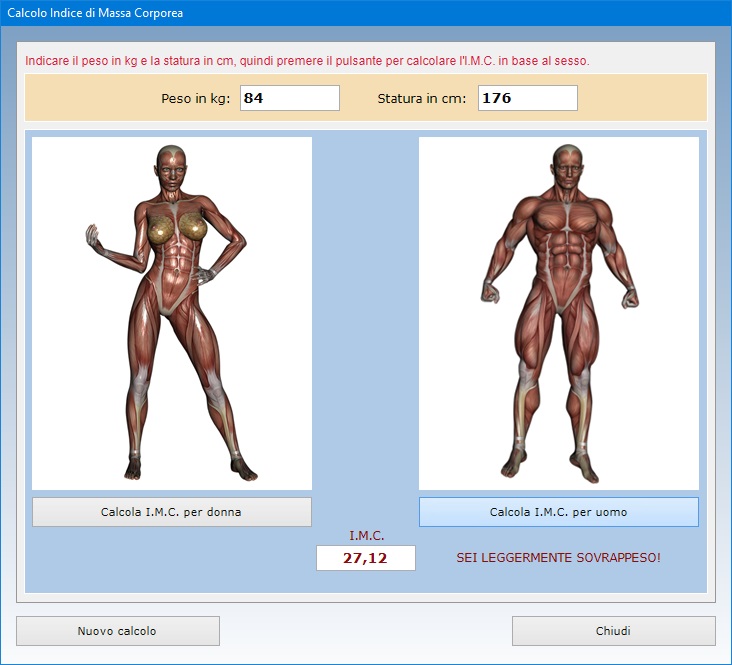The image size is (732, 665).
Task: Select the I.M.C. result field 27,12
Action: click(366, 558)
